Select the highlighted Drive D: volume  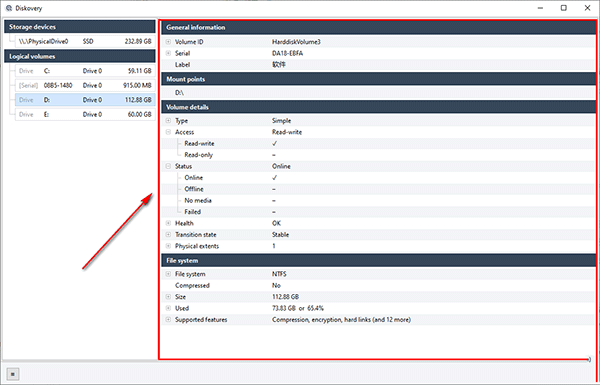point(85,100)
